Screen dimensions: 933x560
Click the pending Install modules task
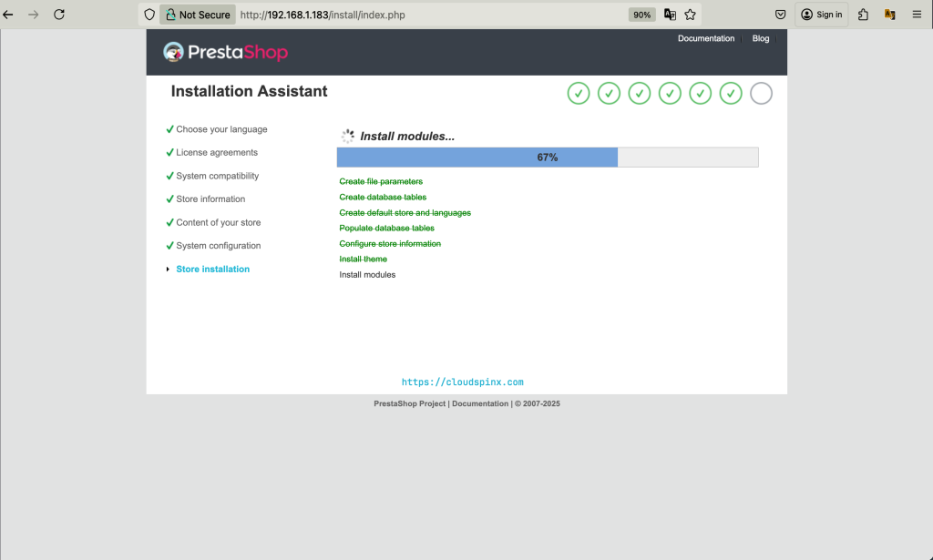pyautogui.click(x=367, y=275)
